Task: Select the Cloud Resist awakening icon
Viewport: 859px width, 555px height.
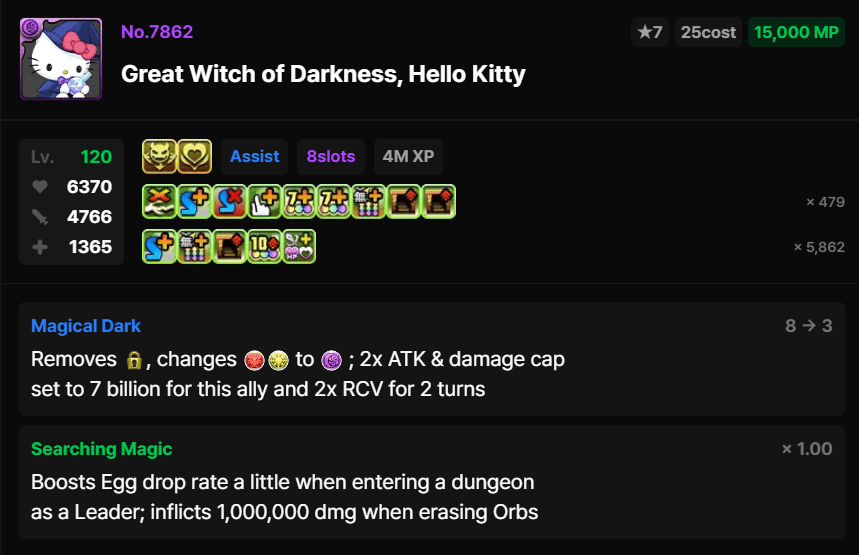Action: (x=159, y=202)
